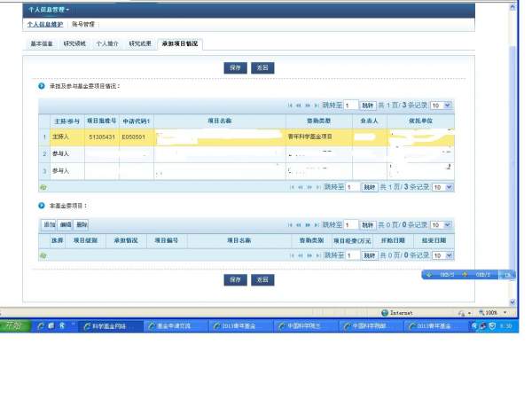This screenshot has height=399, width=532.
Task: Go to previous page in non-fund table top pager
Action: point(299,225)
